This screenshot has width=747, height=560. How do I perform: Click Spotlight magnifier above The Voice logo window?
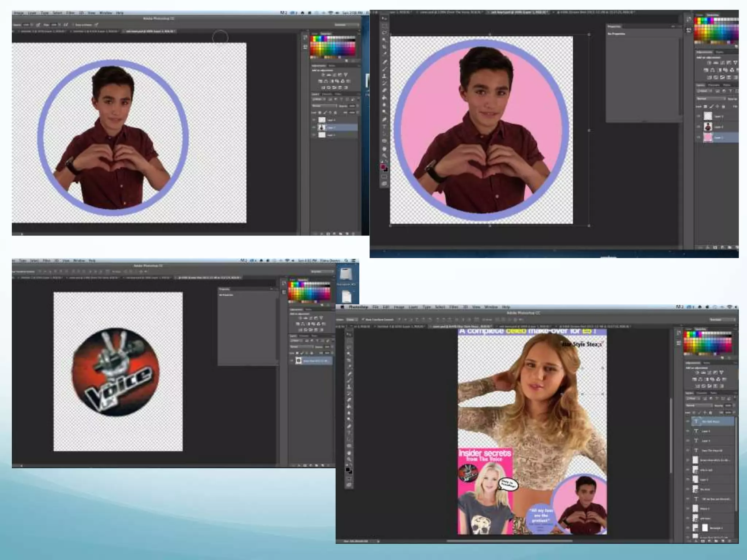(346, 261)
